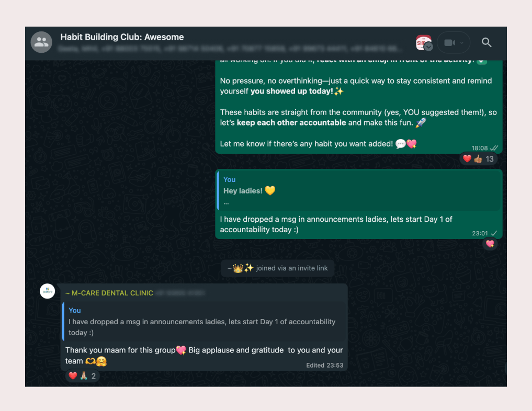
Task: View reactions with folded hands and count 2
Action: 83,376
